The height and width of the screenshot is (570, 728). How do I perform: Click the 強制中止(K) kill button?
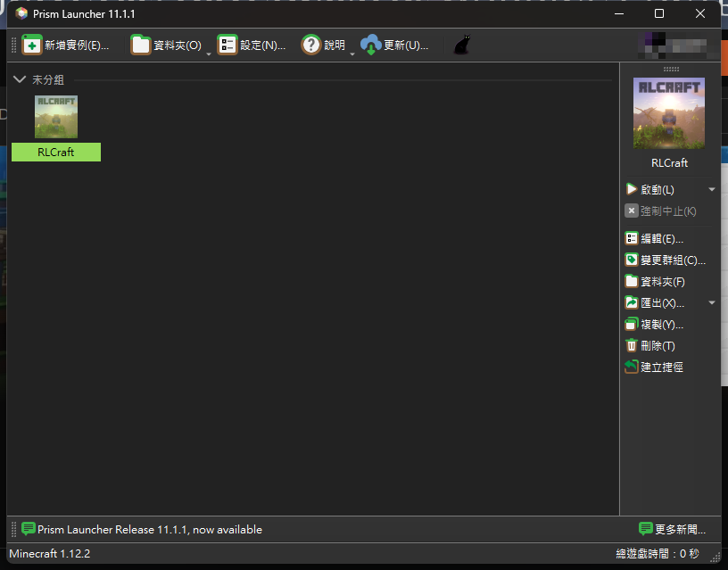661,211
